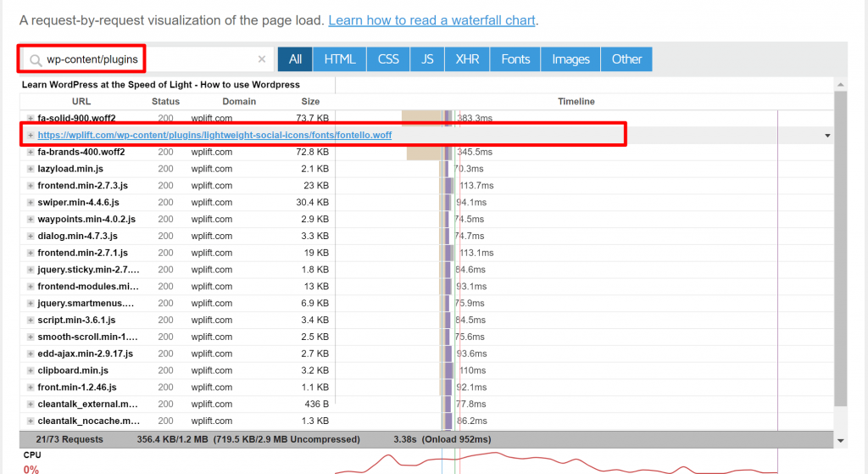Click the 21/73 Requests summary text

[x=70, y=439]
